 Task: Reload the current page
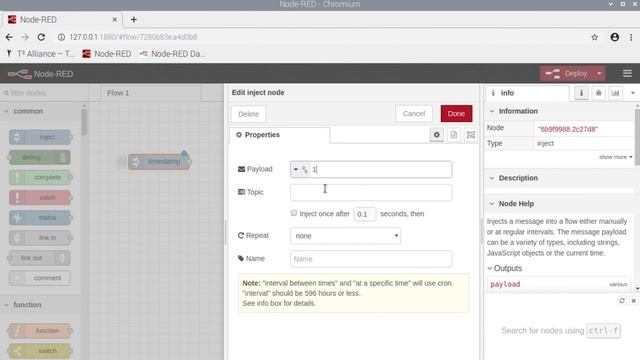pyautogui.click(x=41, y=37)
